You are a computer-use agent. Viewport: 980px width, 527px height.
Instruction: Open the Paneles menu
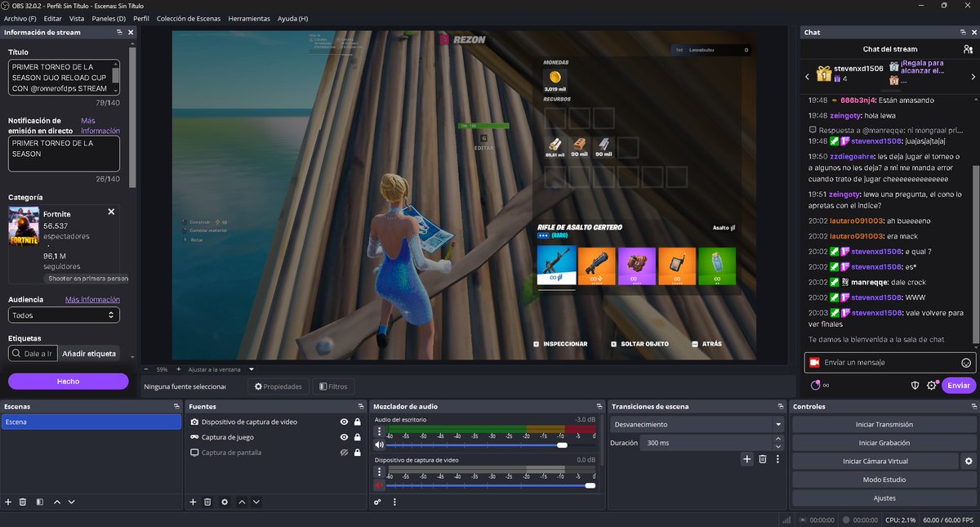click(x=109, y=18)
